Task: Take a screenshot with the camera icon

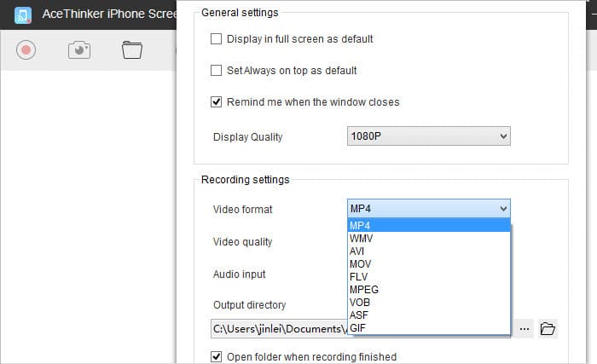Action: (x=79, y=50)
